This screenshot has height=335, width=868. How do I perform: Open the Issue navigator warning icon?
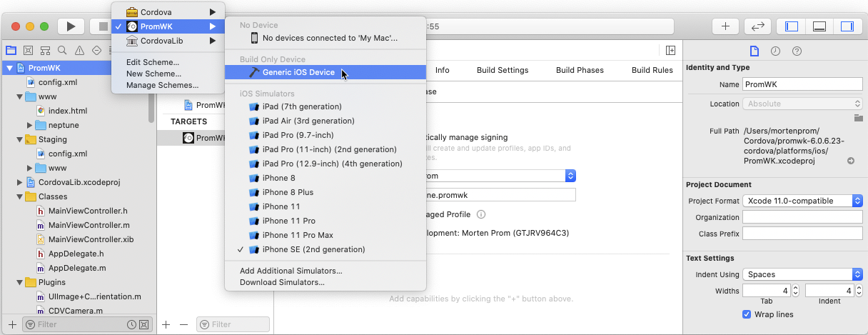[x=79, y=50]
